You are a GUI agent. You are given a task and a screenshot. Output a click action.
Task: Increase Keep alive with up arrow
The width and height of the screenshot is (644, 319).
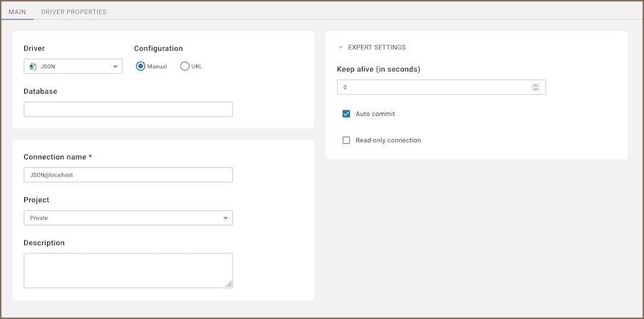pyautogui.click(x=535, y=85)
